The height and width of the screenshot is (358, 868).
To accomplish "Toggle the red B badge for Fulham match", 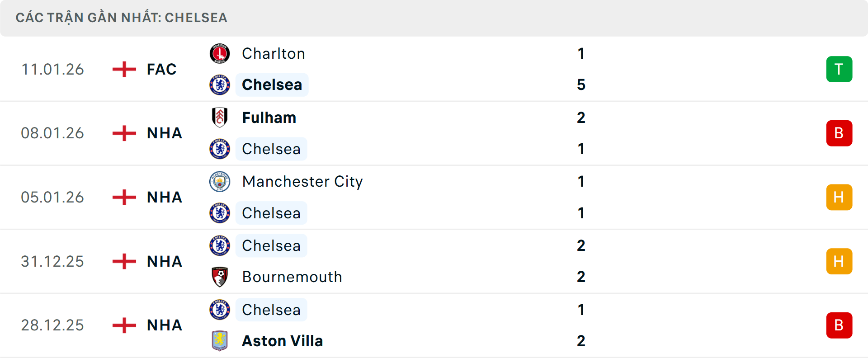I will point(840,133).
